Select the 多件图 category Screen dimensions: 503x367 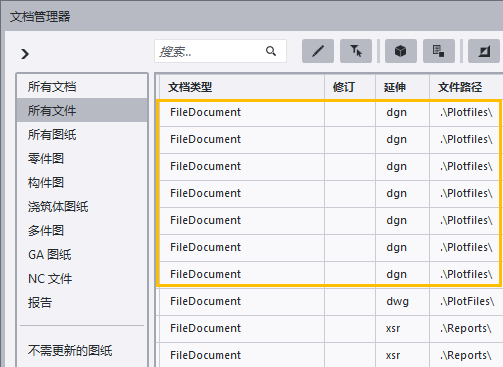(82, 230)
